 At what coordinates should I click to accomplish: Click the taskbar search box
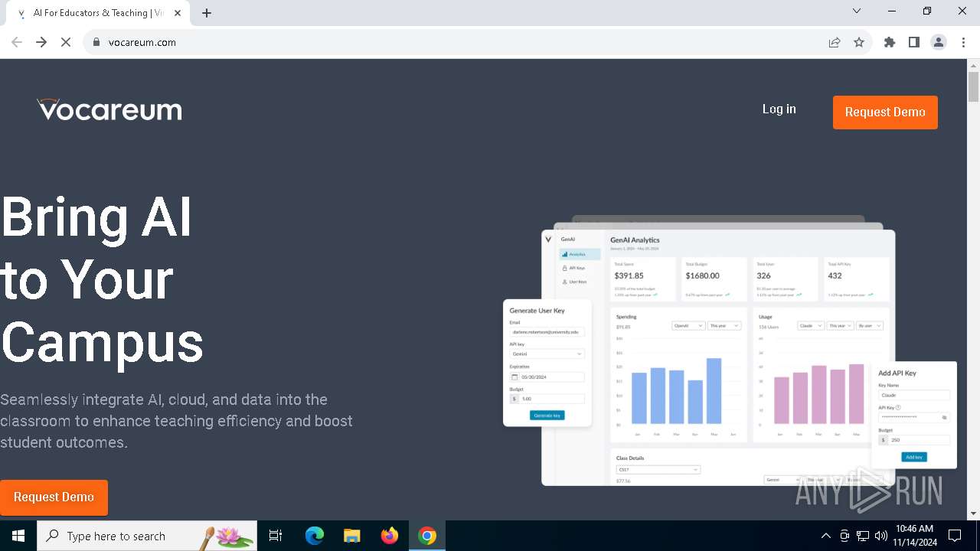pos(147,536)
